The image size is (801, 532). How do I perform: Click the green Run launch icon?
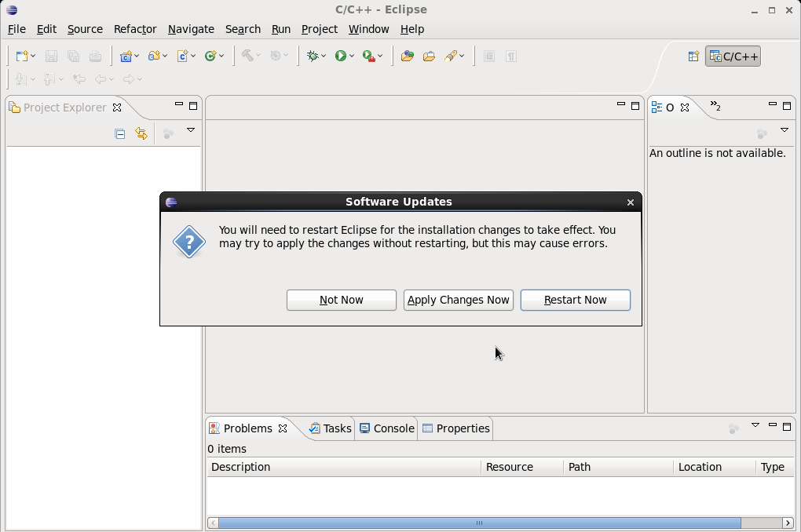click(x=341, y=56)
